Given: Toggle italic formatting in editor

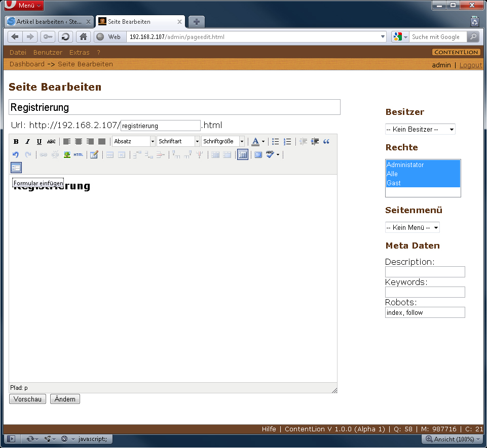Looking at the screenshot, I should [x=27, y=141].
